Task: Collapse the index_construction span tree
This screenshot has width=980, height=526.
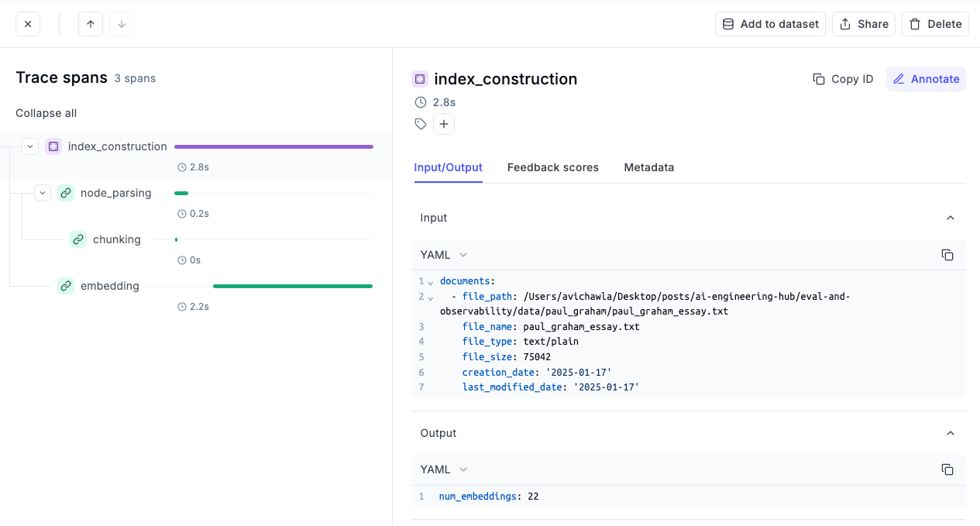Action: pyautogui.click(x=30, y=146)
